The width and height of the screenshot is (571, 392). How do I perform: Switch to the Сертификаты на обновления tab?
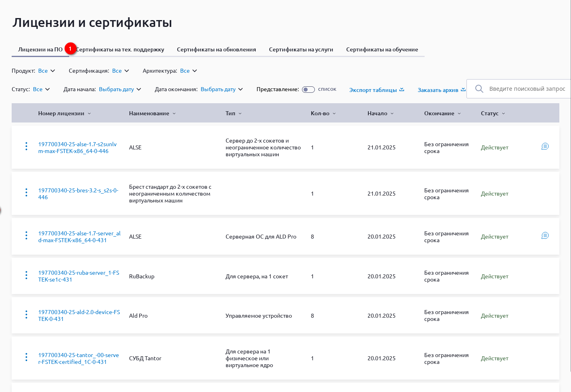[216, 50]
